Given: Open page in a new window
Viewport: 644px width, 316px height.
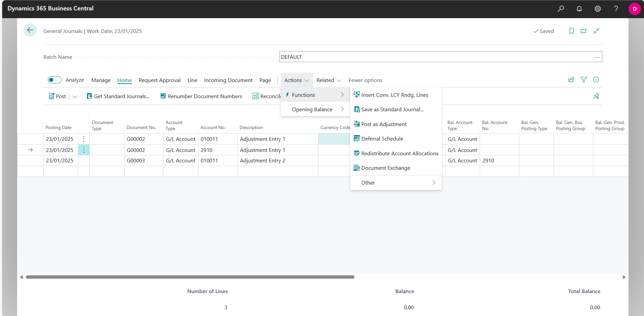Looking at the screenshot, I should click(584, 31).
